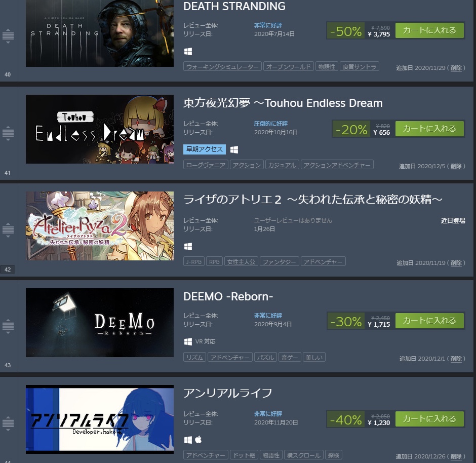This screenshot has height=463, width=476.
Task: Add DEEMO -Reborn- to cart
Action: pos(429,321)
